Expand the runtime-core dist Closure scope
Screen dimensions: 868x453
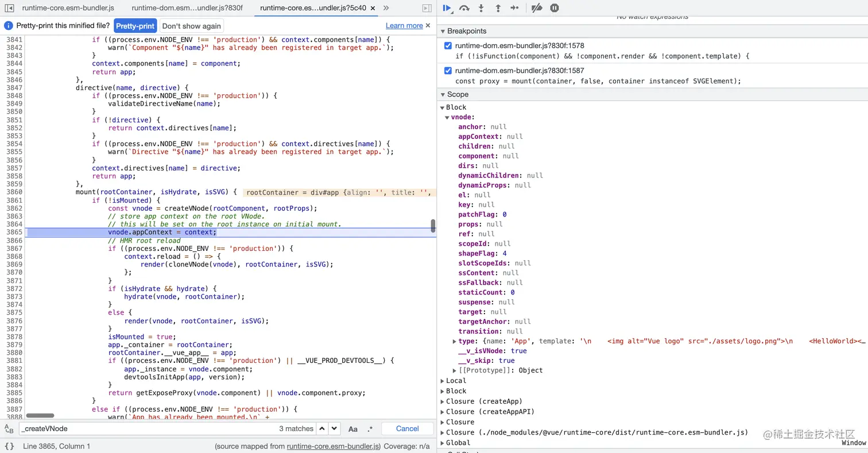pos(443,432)
